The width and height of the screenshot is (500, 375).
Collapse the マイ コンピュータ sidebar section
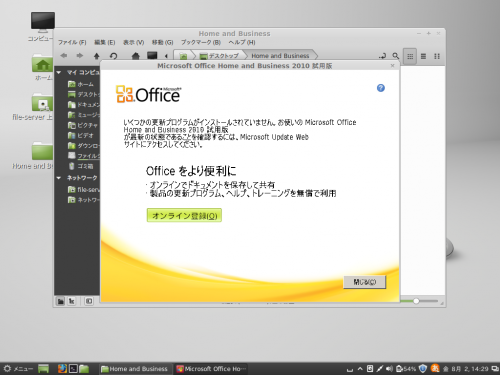point(59,72)
